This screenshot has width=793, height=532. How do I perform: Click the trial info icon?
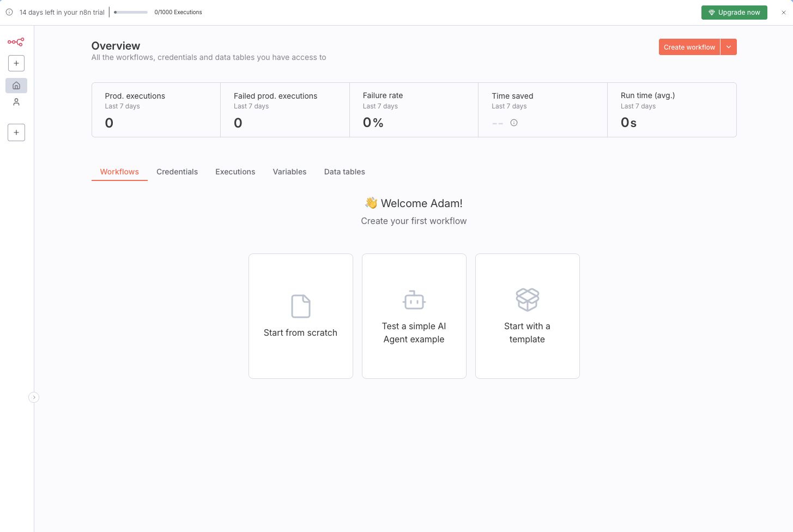coord(9,12)
